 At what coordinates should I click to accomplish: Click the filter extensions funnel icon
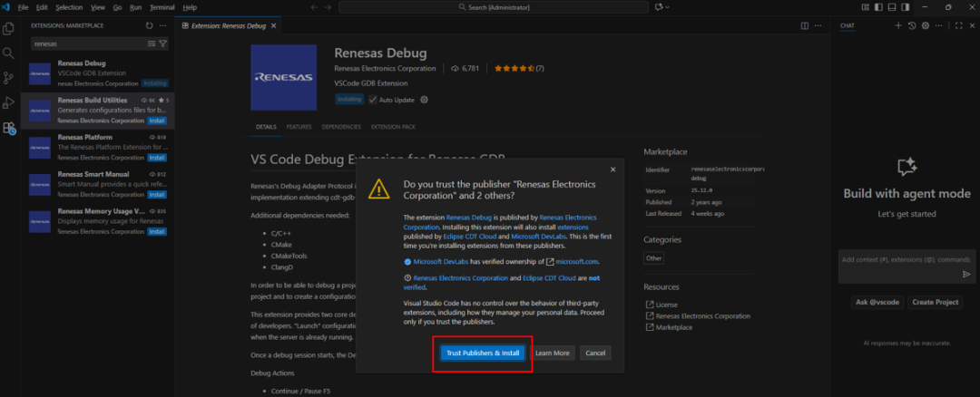pos(163,44)
